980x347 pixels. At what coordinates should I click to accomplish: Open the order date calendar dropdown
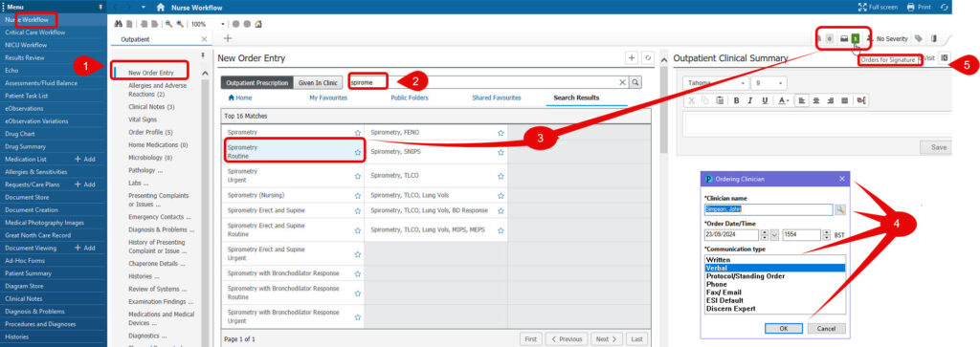[775, 235]
